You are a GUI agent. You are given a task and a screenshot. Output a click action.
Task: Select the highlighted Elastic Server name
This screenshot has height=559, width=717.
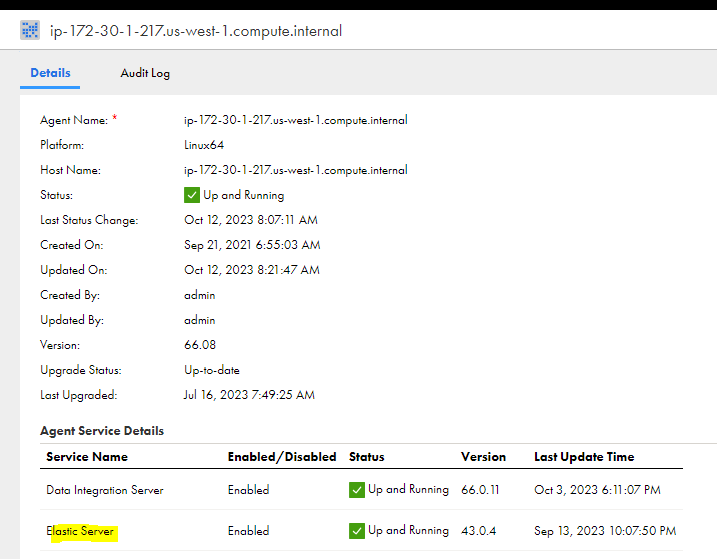click(80, 531)
